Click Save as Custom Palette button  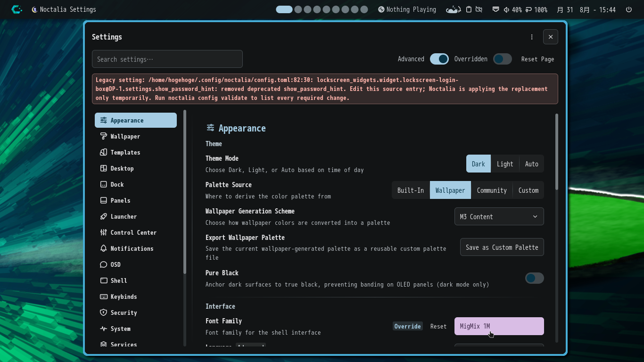pyautogui.click(x=502, y=247)
